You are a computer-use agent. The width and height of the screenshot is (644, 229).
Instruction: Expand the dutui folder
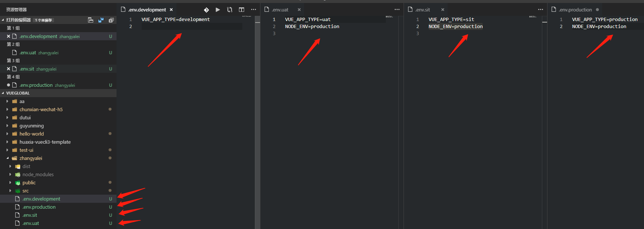(x=7, y=117)
